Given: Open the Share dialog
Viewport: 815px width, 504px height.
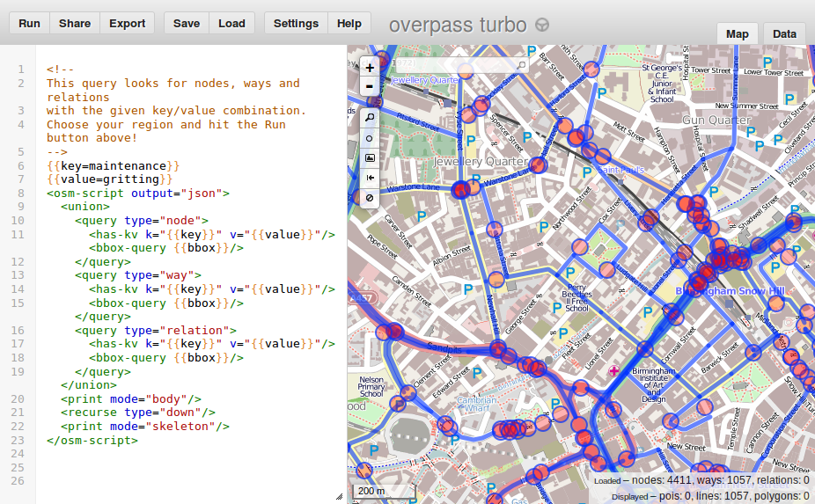Looking at the screenshot, I should [74, 24].
